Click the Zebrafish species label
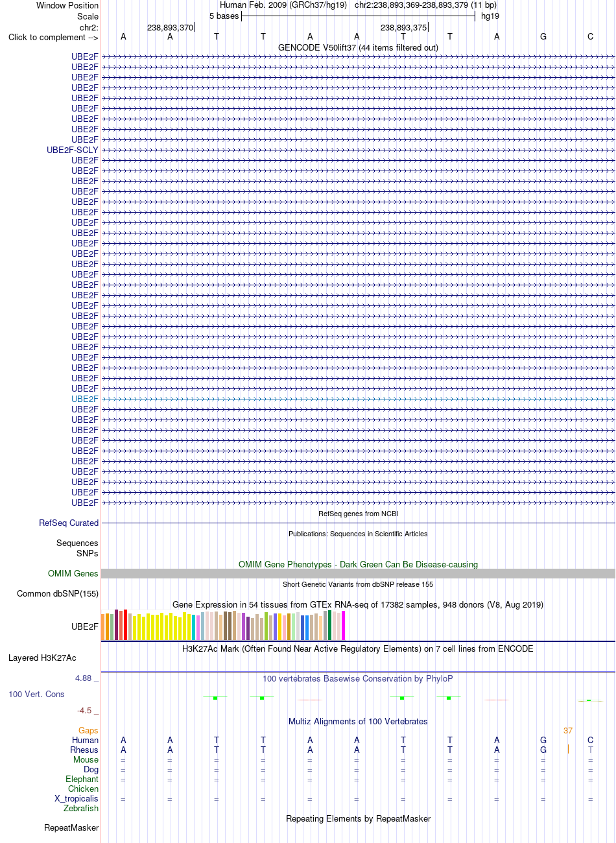616x843 pixels. point(81,808)
